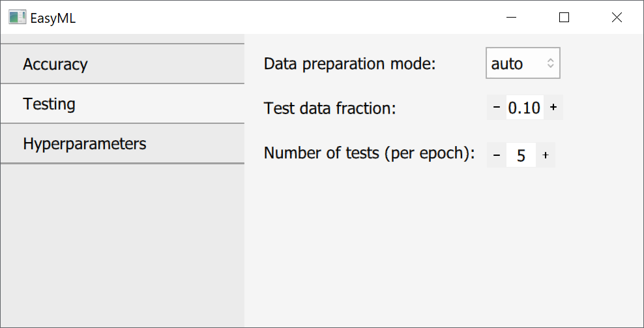The width and height of the screenshot is (644, 328).
Task: Increase number of tests per epoch
Action: click(546, 155)
